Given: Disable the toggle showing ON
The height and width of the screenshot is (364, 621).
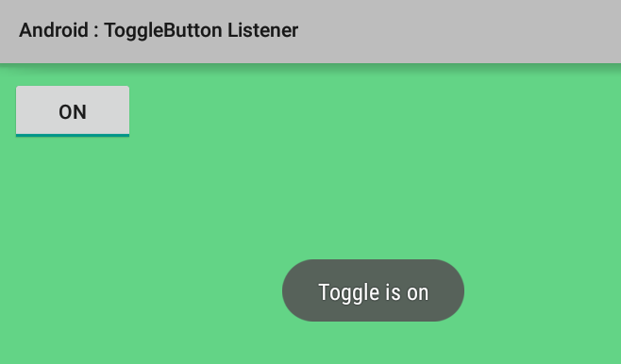Looking at the screenshot, I should point(73,111).
